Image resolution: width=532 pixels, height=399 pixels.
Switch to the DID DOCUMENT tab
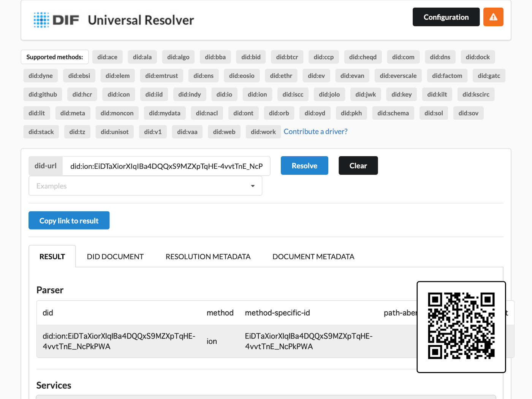115,256
